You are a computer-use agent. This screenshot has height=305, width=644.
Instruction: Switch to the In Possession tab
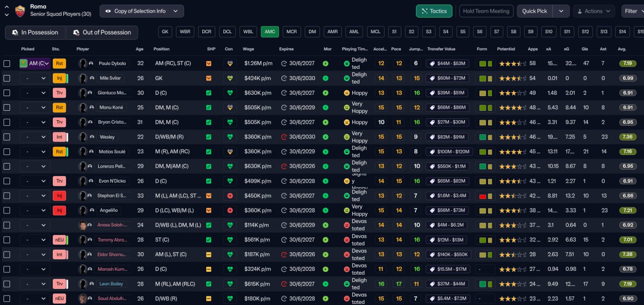tap(35, 32)
